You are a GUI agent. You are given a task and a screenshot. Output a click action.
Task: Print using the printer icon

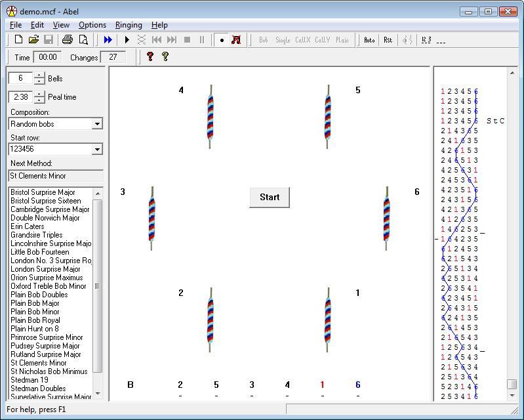[68, 40]
